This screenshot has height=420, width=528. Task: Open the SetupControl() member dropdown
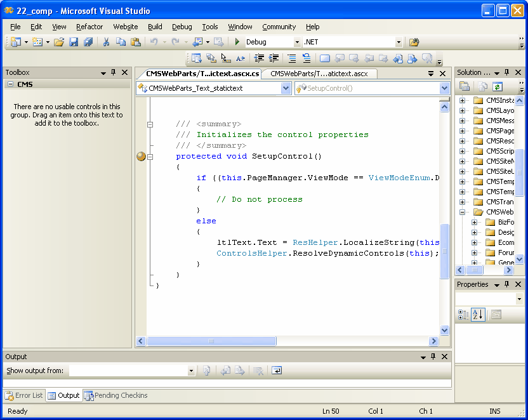pos(444,88)
